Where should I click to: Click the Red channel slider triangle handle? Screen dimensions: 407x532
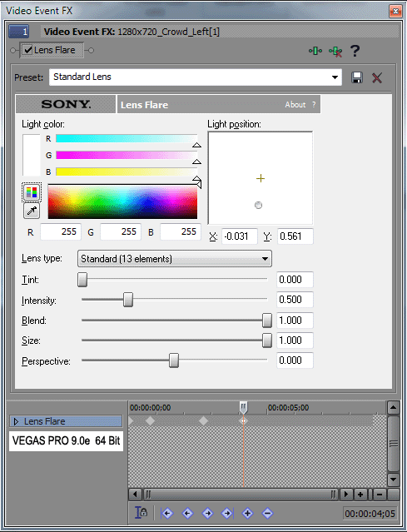[x=196, y=145]
